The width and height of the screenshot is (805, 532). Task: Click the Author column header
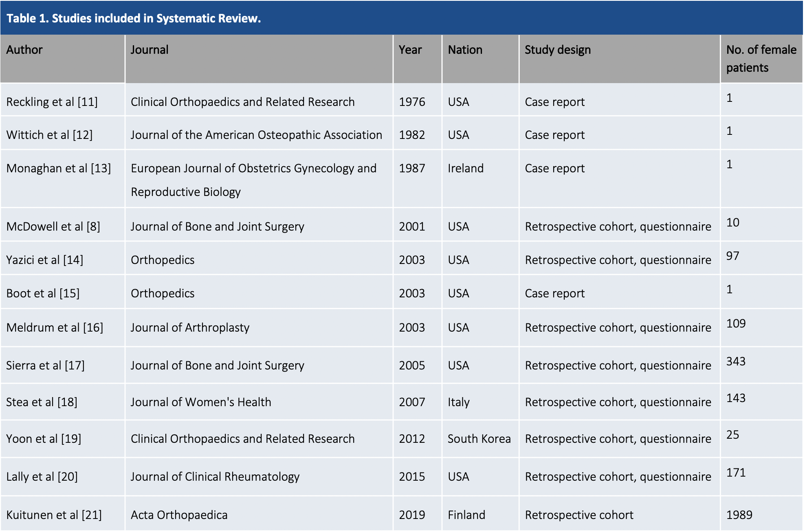(24, 50)
